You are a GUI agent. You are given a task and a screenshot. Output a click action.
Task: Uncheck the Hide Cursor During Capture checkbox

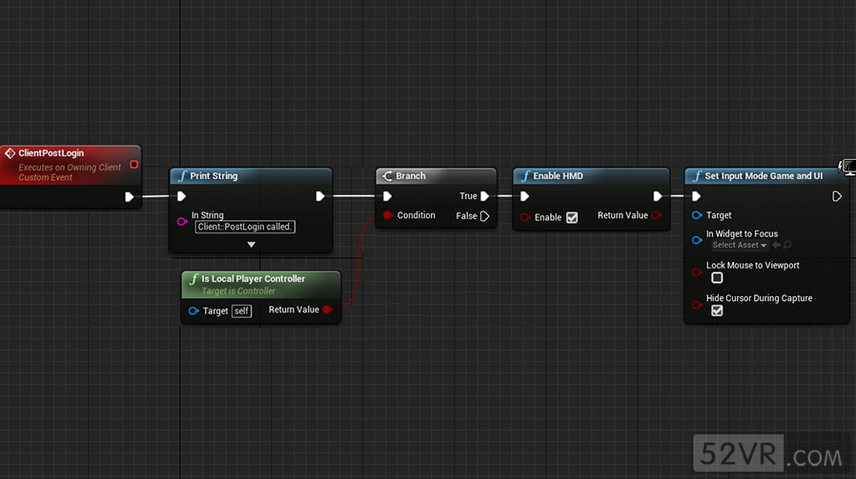pyautogui.click(x=717, y=311)
